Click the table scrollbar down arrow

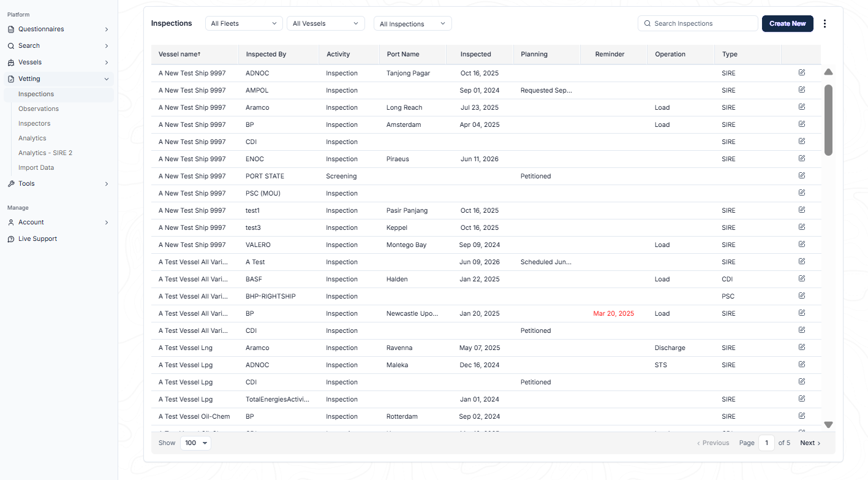click(828, 424)
